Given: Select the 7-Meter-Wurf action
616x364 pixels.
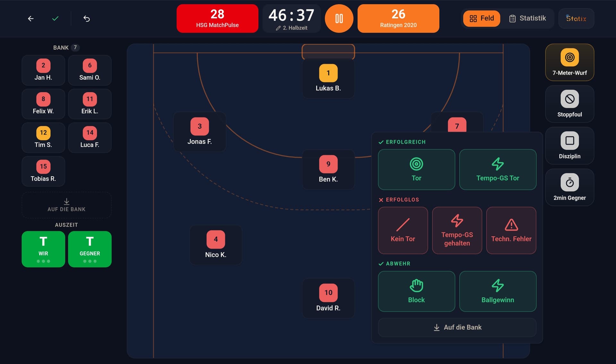Looking at the screenshot, I should [569, 62].
